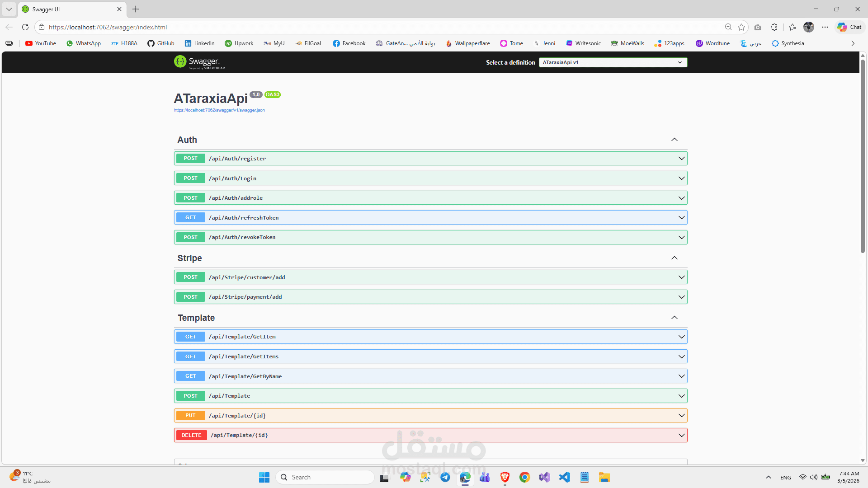
Task: Open the GitHub bookmark
Action: pyautogui.click(x=161, y=43)
